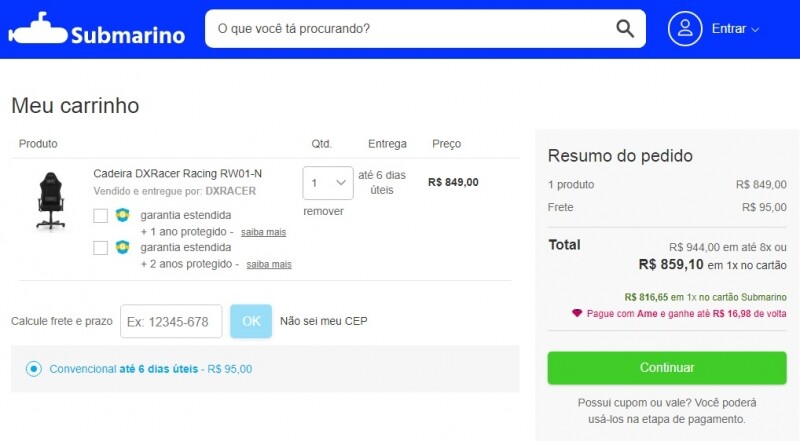Expand the Entrar account menu
800x441 pixels.
[735, 29]
